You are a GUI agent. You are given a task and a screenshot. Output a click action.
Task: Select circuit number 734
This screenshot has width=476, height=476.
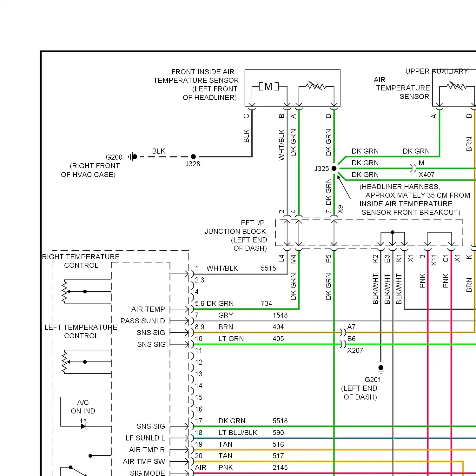coord(267,304)
